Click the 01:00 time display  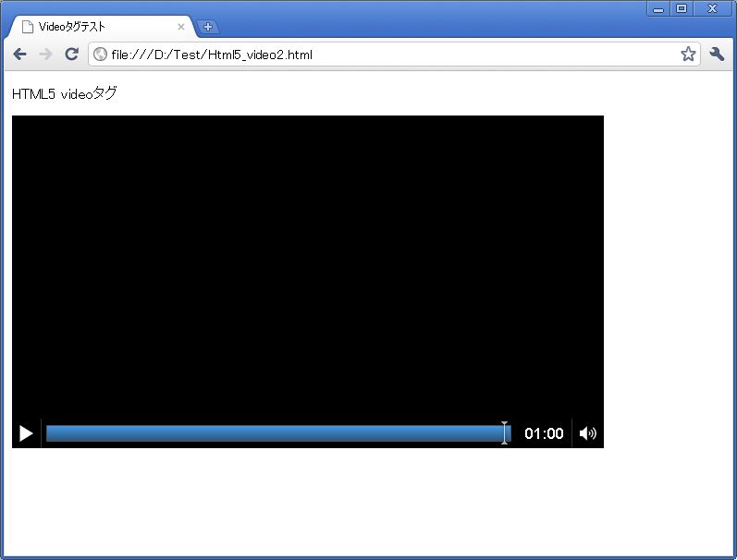[544, 433]
